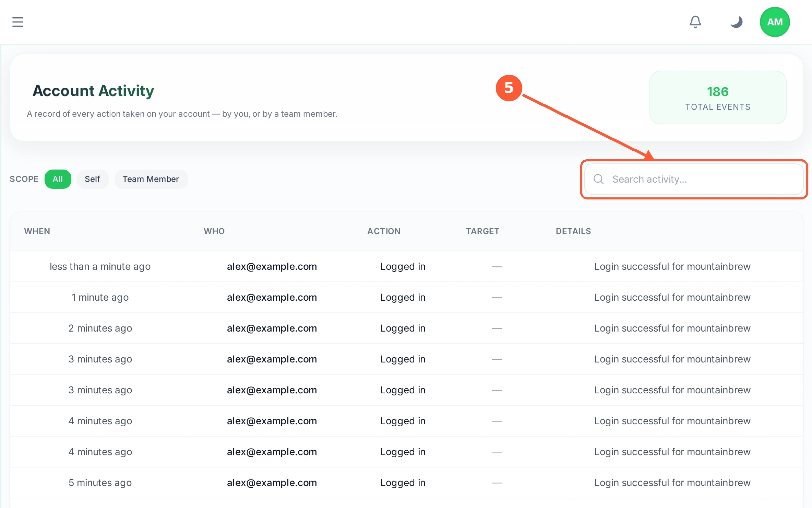Select the '2 minutes ago' timestamp

click(100, 328)
